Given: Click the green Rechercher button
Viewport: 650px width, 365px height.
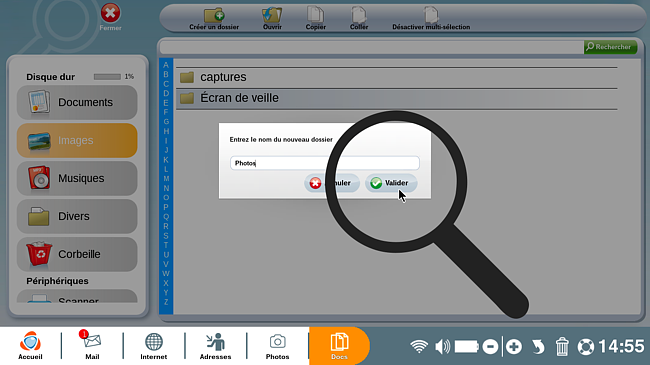Looking at the screenshot, I should click(x=610, y=47).
